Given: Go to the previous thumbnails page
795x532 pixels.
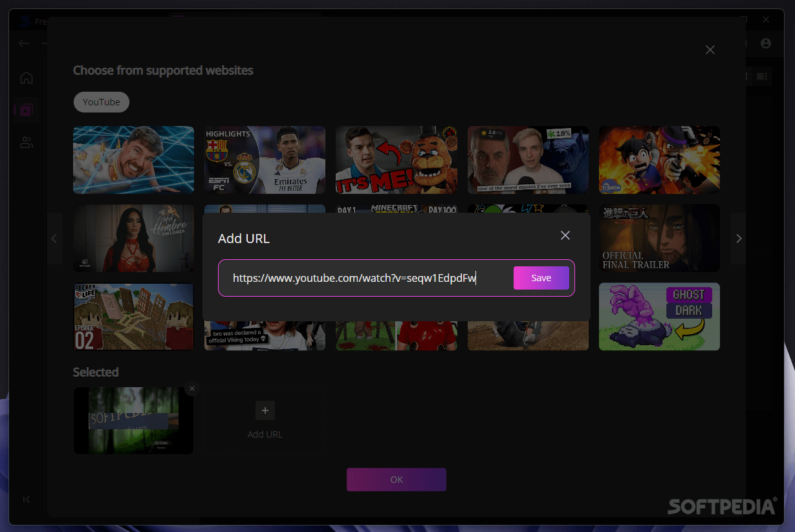Looking at the screenshot, I should coord(54,239).
